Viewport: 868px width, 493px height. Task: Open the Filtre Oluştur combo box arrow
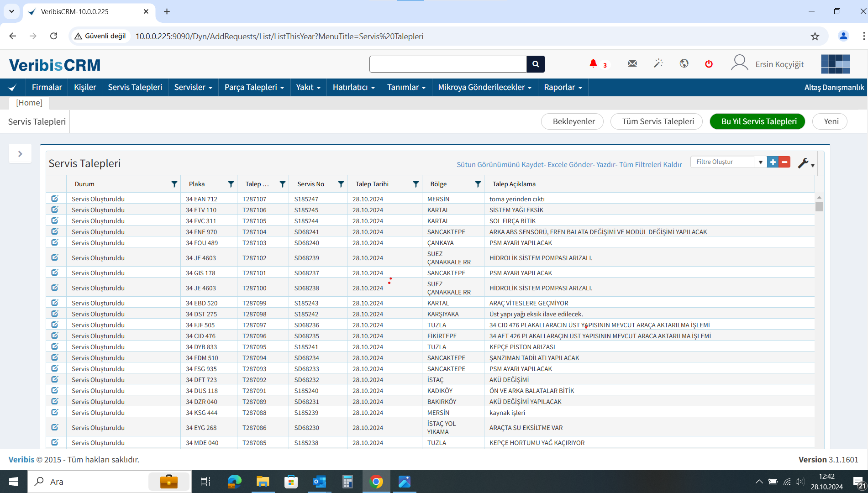coord(760,162)
